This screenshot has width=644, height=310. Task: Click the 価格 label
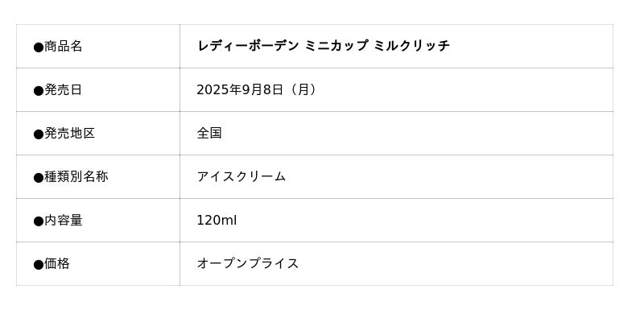56,264
